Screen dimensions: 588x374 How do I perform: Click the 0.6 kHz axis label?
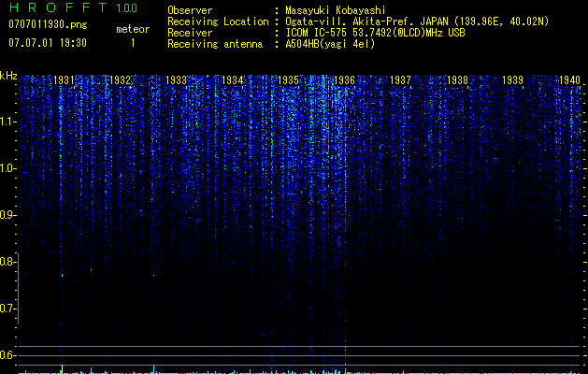tap(7, 355)
